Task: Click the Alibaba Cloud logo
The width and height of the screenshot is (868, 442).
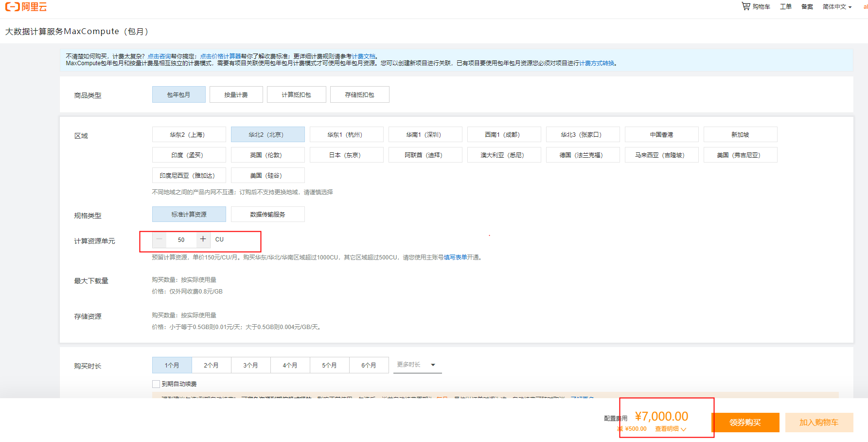Action: (x=26, y=7)
